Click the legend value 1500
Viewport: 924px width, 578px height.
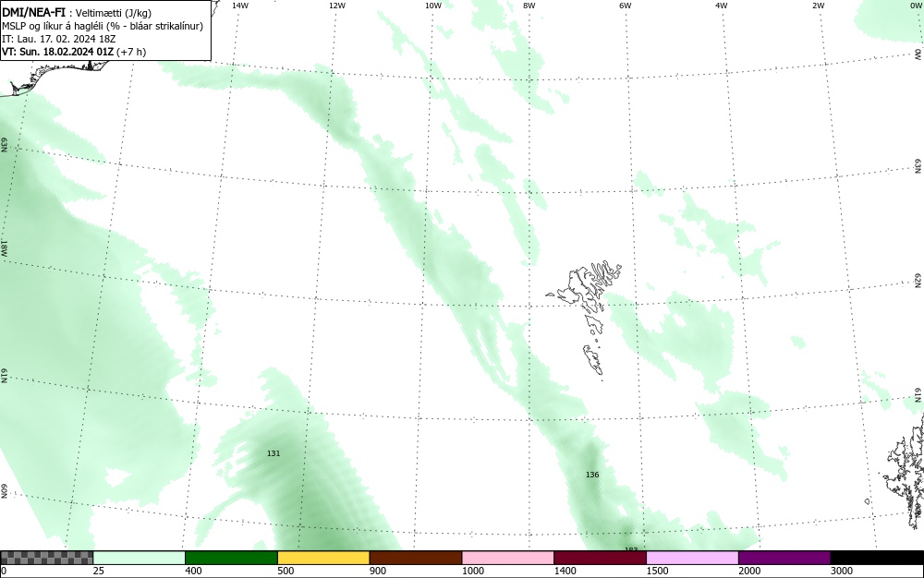pyautogui.click(x=658, y=571)
